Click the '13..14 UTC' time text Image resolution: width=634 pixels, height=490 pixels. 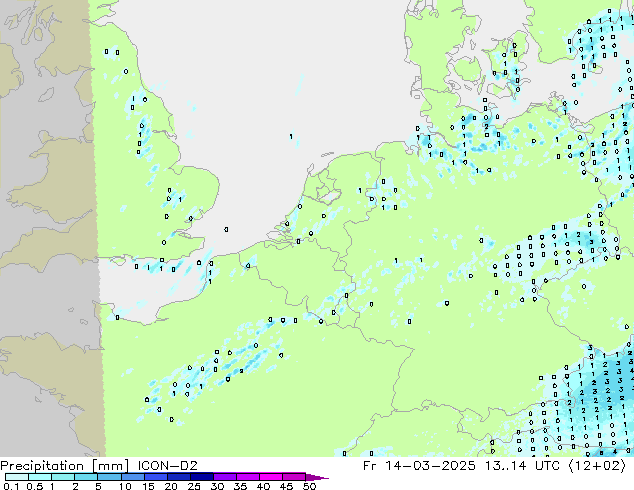[x=523, y=466]
